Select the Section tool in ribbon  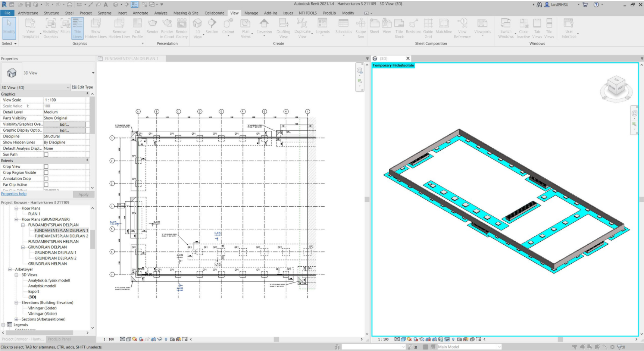point(212,26)
